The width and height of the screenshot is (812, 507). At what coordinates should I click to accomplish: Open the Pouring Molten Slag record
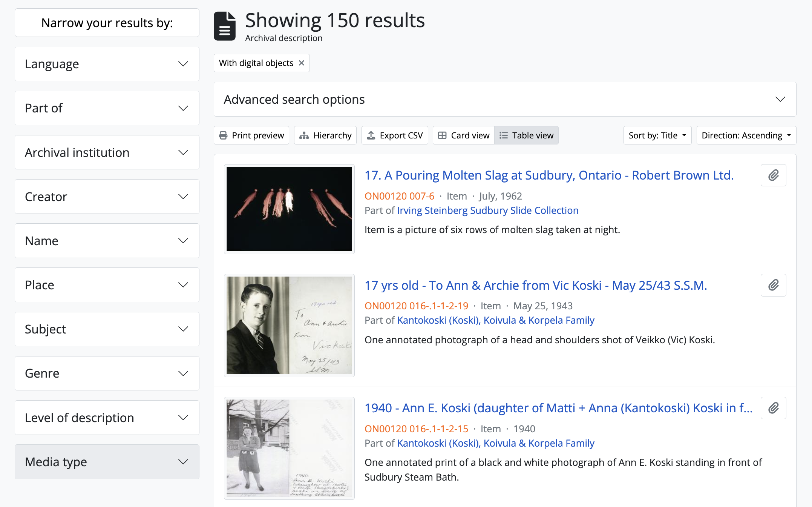pos(549,175)
